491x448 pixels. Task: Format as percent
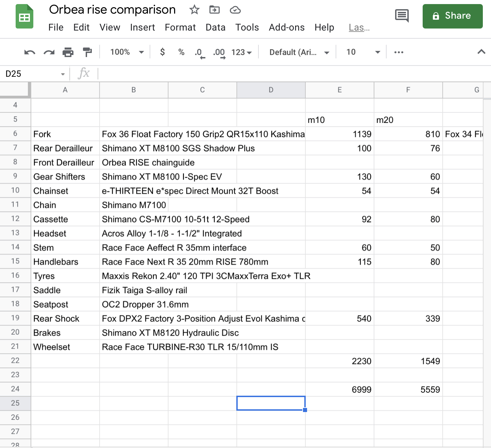(x=181, y=52)
